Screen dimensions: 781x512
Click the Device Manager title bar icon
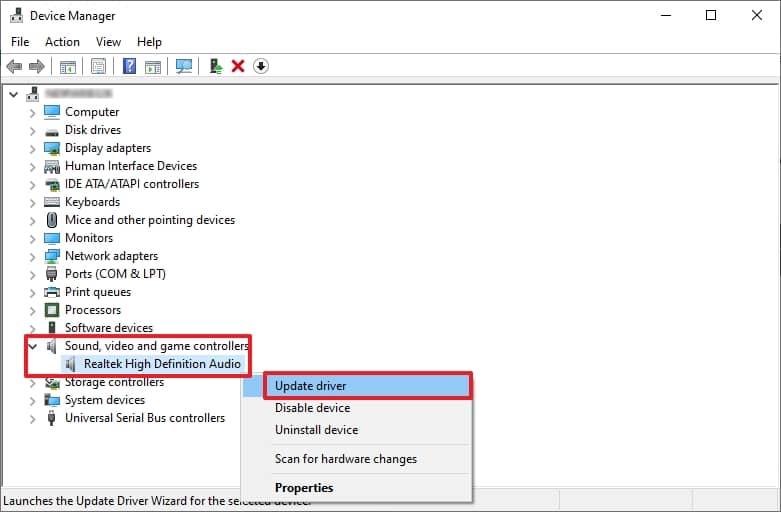pyautogui.click(x=16, y=15)
